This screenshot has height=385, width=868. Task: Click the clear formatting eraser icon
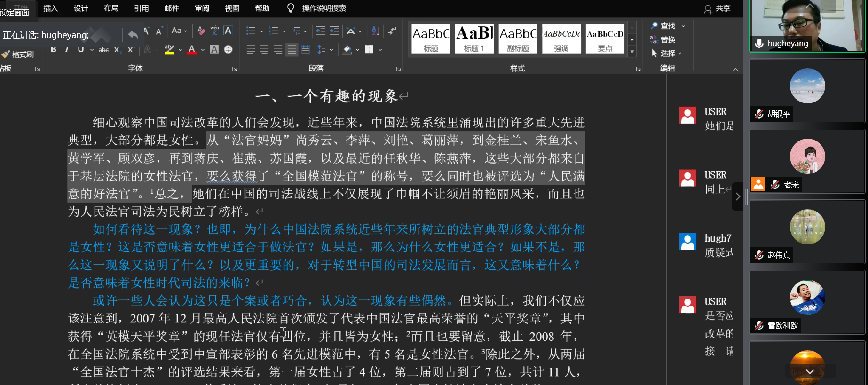pos(201,31)
